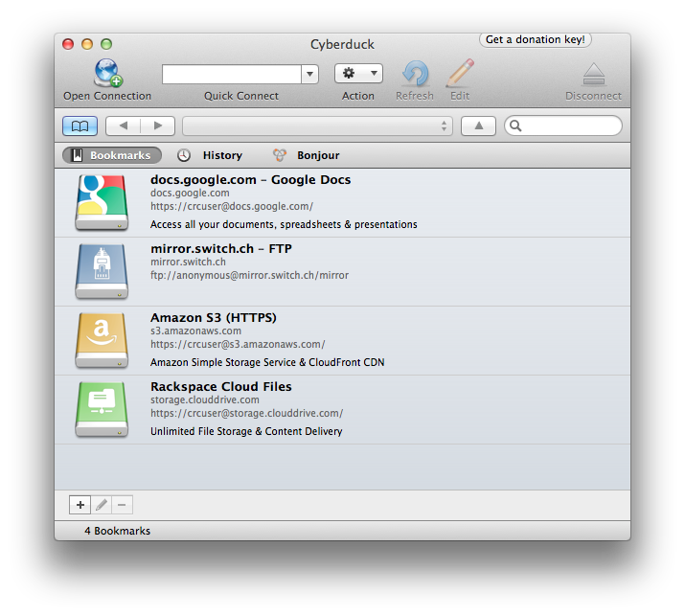Screen dimensions: 685x616
Task: Go back with the left arrow
Action: pyautogui.click(x=124, y=125)
